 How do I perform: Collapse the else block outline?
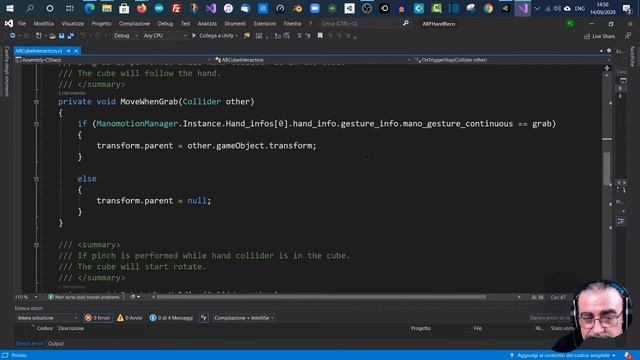[x=36, y=179]
